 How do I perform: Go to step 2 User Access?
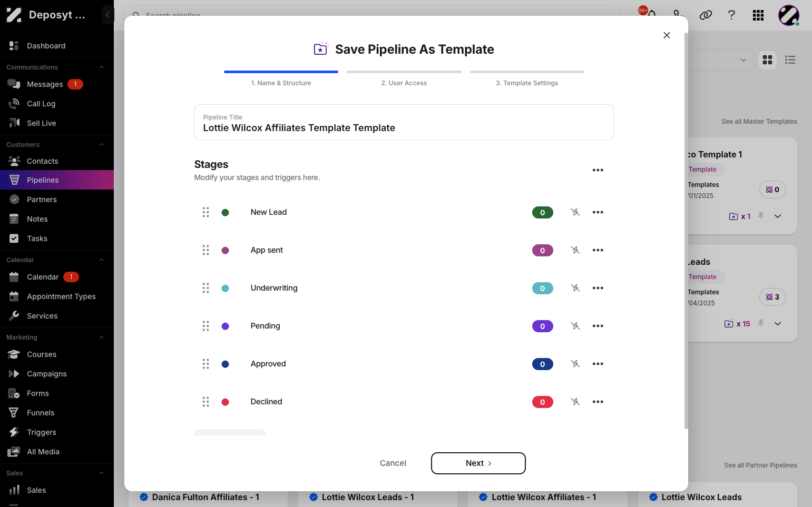click(x=404, y=78)
